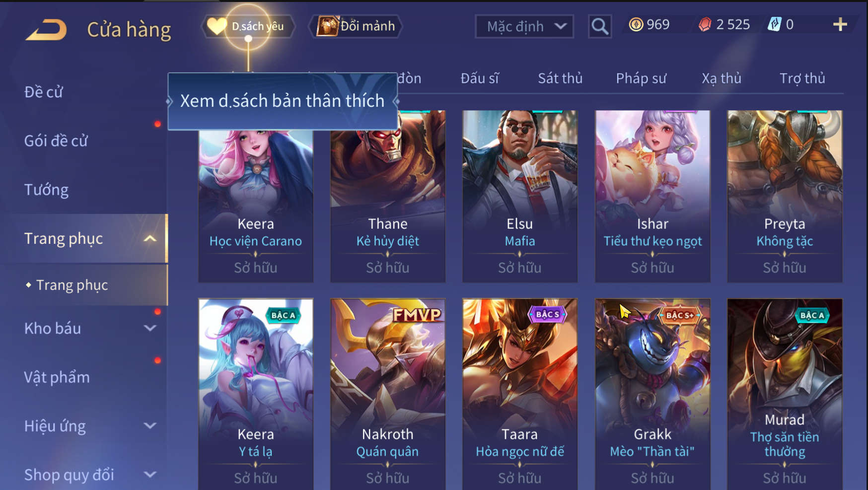Expand the Shop quy đổi section
This screenshot has width=868, height=490.
coord(150,475)
